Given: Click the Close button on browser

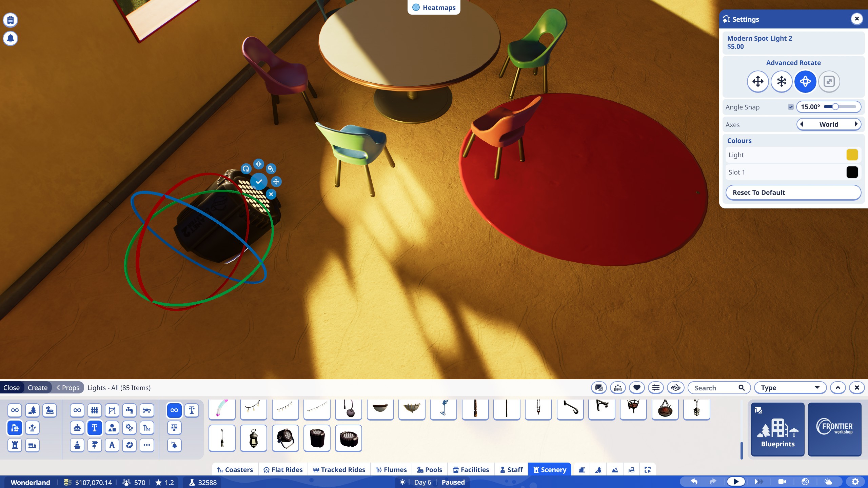Looking at the screenshot, I should click(x=12, y=388).
